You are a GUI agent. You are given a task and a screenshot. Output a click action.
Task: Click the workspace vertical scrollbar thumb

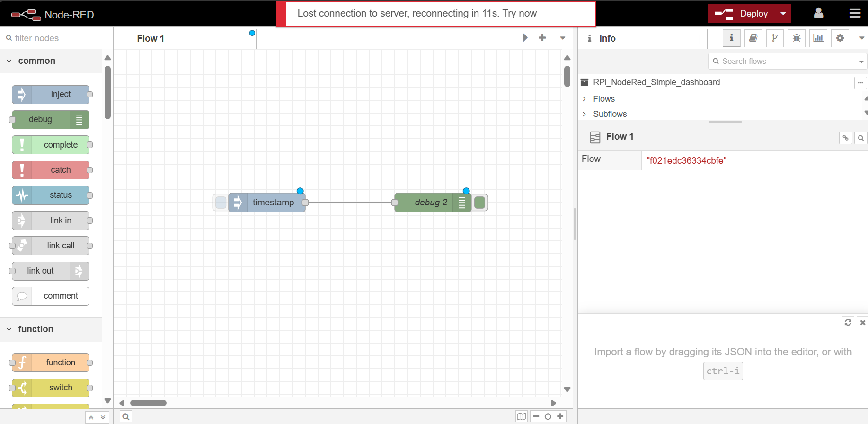point(567,76)
